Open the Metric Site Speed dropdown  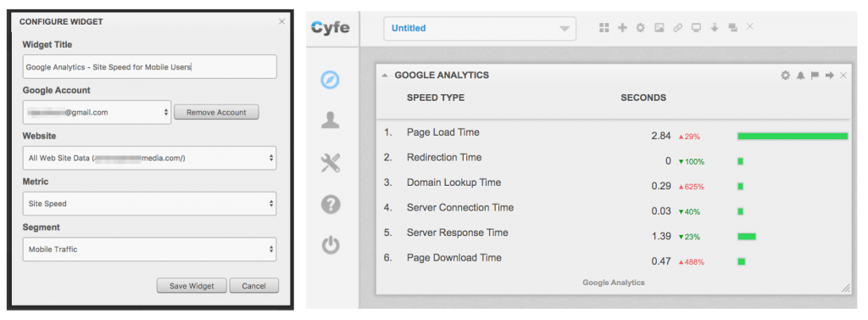(149, 204)
